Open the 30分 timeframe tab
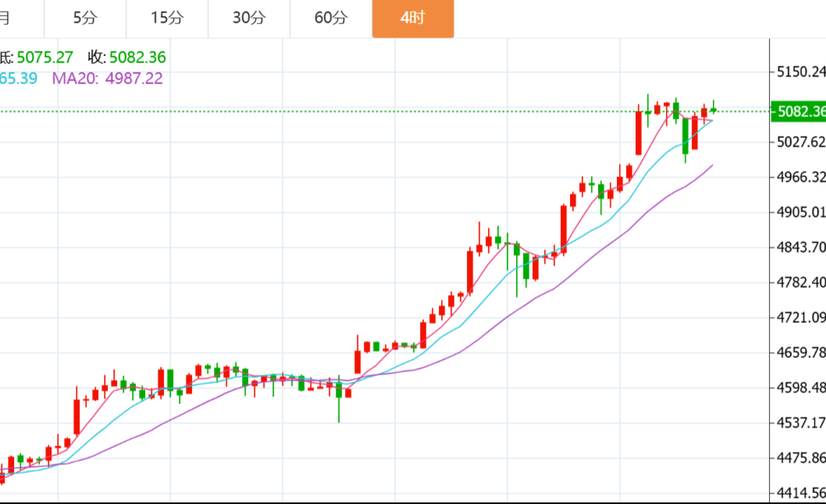 (249, 18)
